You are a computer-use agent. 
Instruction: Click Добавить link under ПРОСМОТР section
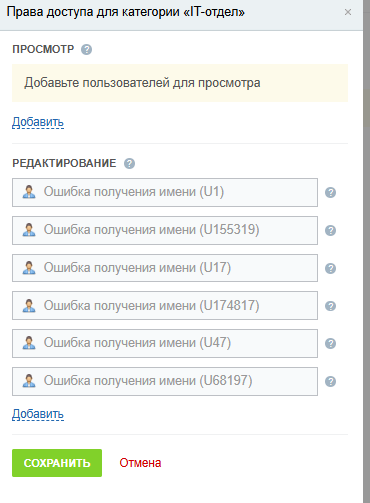click(x=38, y=122)
